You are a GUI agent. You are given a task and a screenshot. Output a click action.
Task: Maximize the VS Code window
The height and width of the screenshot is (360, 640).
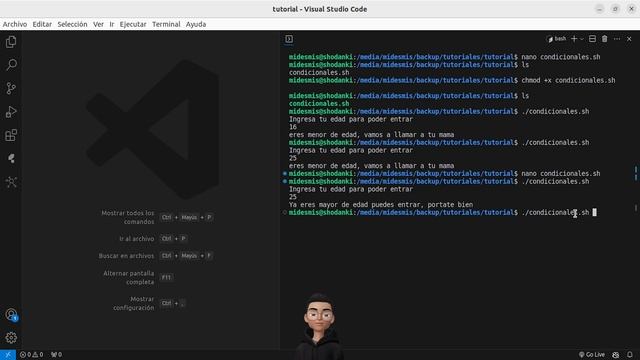615,9
